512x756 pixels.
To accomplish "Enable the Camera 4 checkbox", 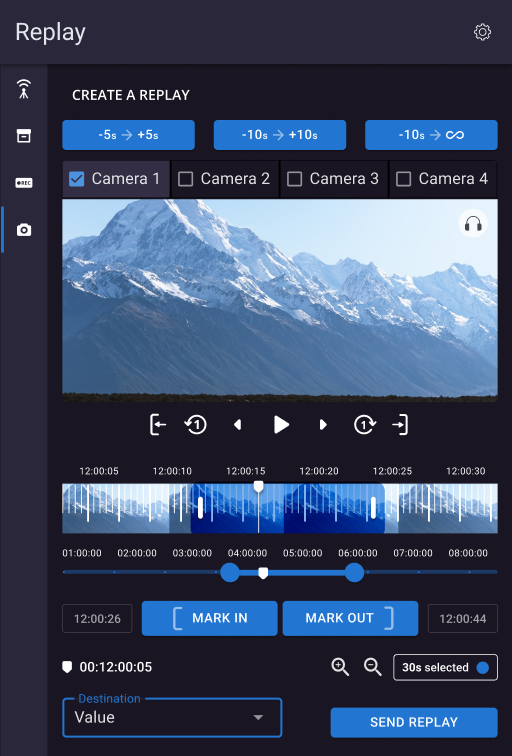I will click(x=404, y=179).
